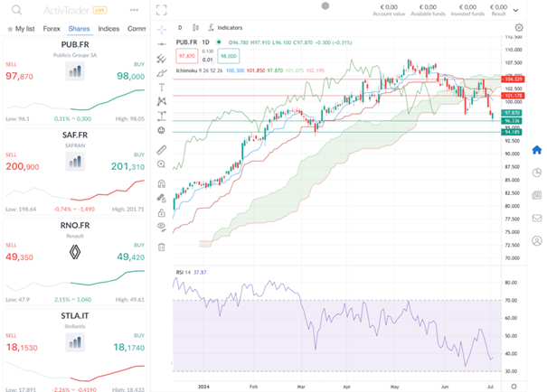The width and height of the screenshot is (547, 392).
Task: Go to home icon in right sidebar
Action: pyautogui.click(x=536, y=150)
